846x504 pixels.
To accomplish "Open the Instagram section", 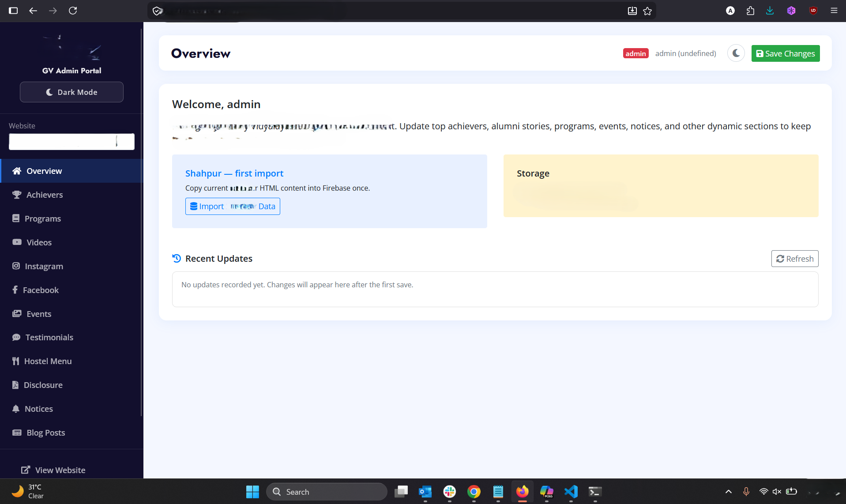I will pyautogui.click(x=71, y=266).
